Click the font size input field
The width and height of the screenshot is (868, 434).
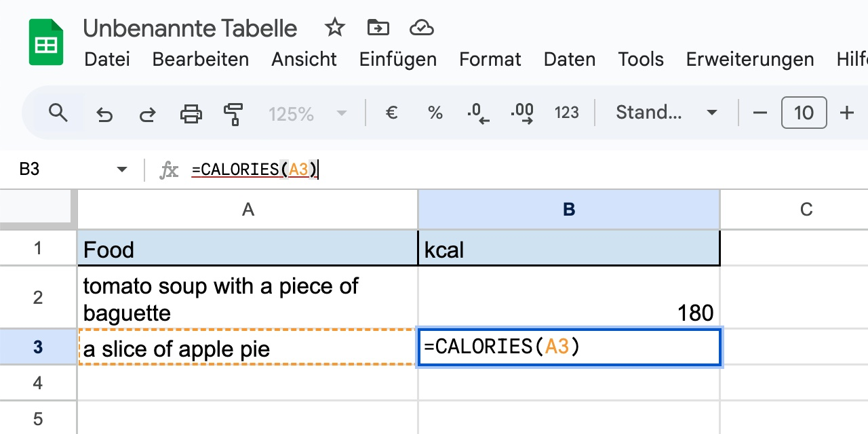[804, 113]
